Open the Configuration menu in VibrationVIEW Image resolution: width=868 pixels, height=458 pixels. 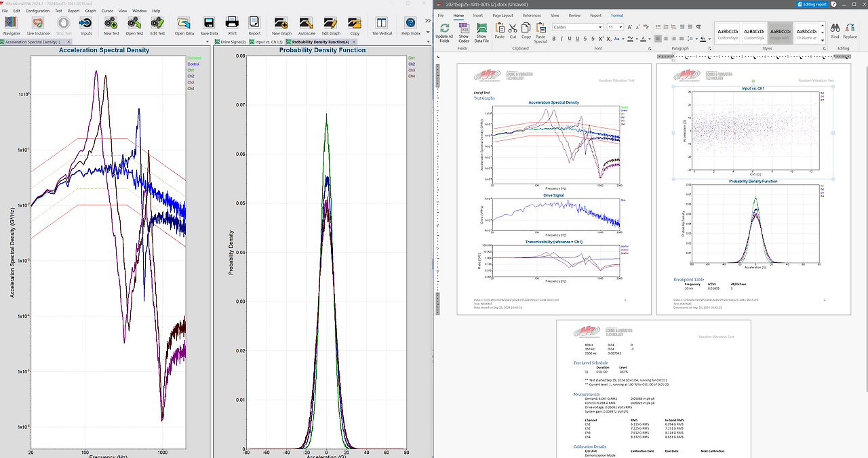pos(37,11)
